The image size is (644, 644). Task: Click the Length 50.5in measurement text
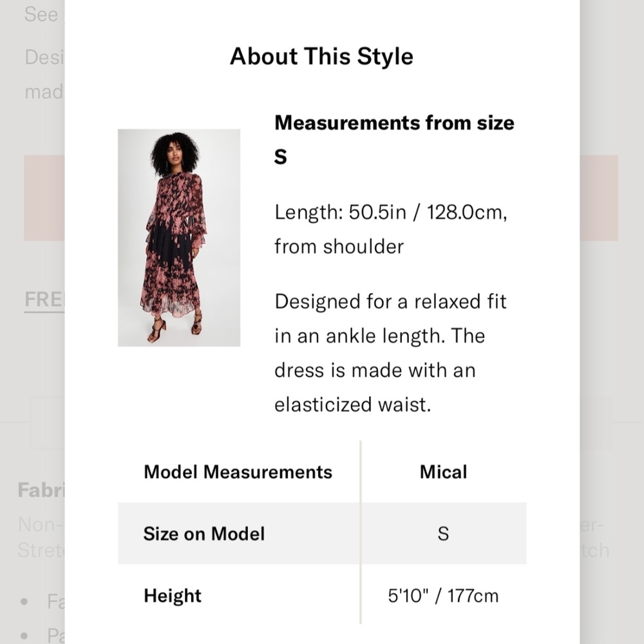[391, 229]
